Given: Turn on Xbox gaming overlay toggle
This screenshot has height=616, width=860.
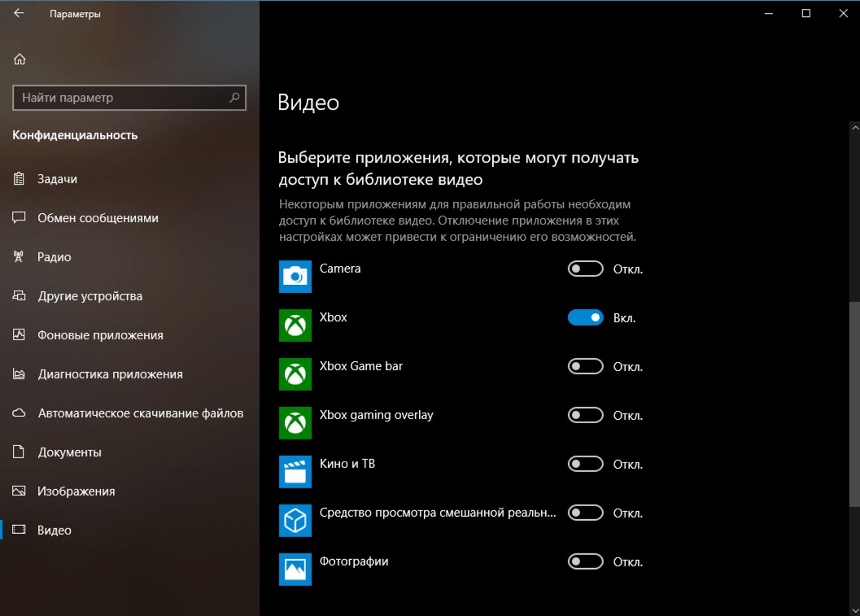Looking at the screenshot, I should point(585,415).
